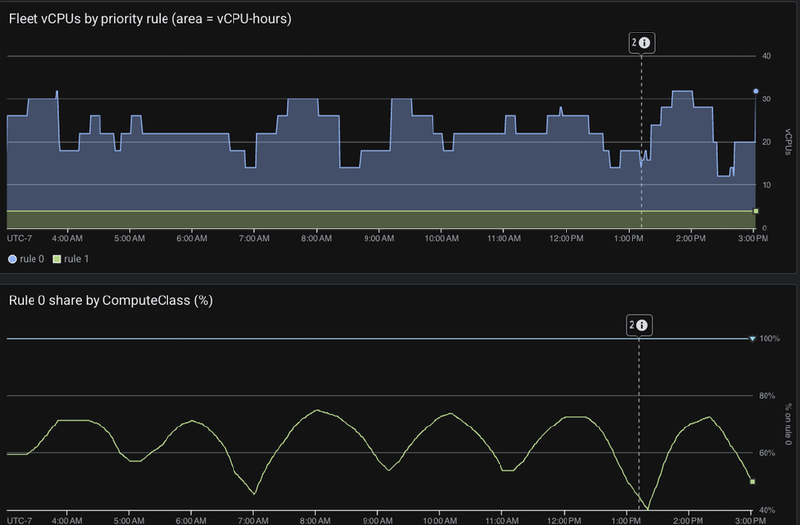The width and height of the screenshot is (800, 525).
Task: Click the green end marker on share chart
Action: click(x=752, y=481)
